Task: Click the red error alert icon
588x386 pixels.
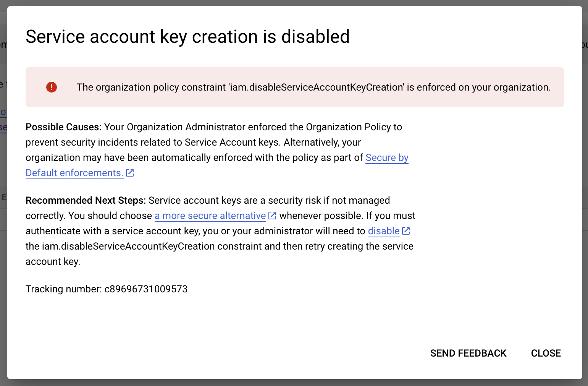Action: (x=51, y=87)
